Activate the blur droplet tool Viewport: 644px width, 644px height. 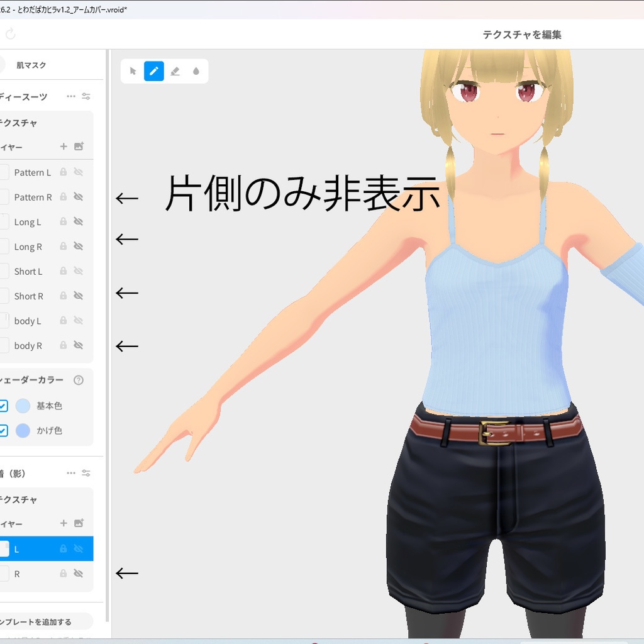196,71
